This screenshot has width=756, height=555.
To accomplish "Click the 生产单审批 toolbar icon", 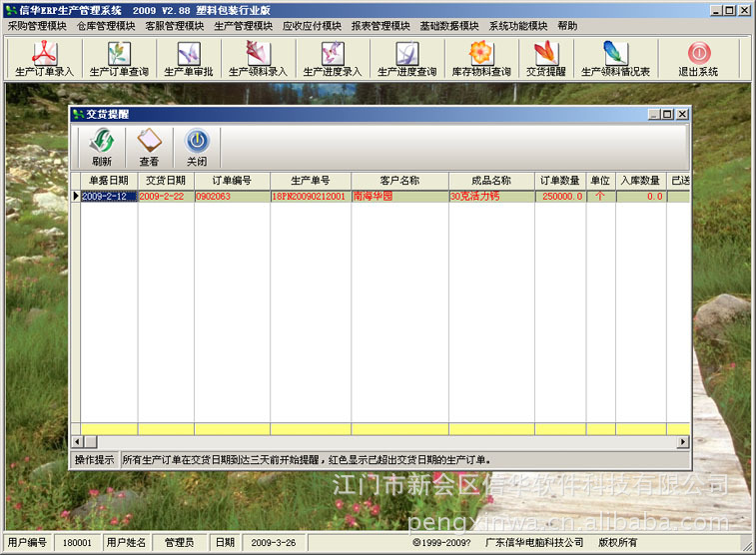I will (188, 59).
